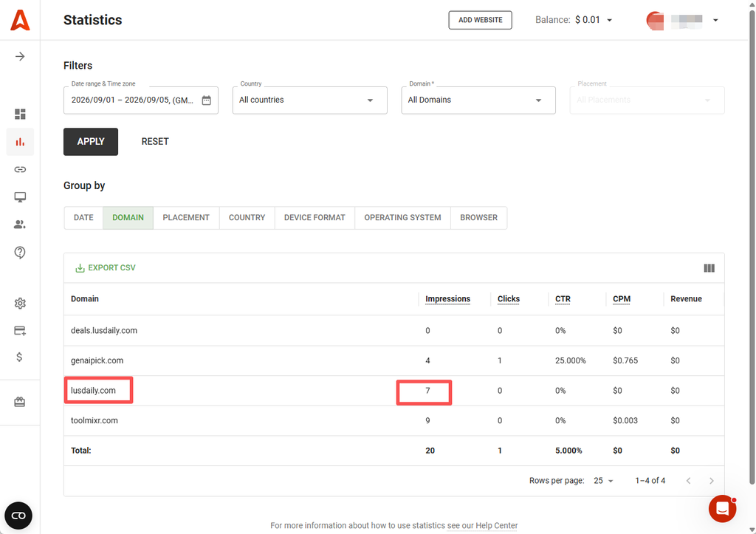Expand the Country All countries dropdown
This screenshot has width=756, height=534.
tap(309, 100)
